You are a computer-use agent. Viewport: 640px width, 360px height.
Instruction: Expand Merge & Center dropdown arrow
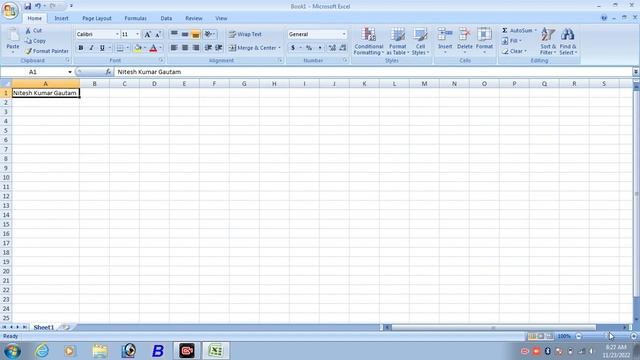tap(280, 48)
